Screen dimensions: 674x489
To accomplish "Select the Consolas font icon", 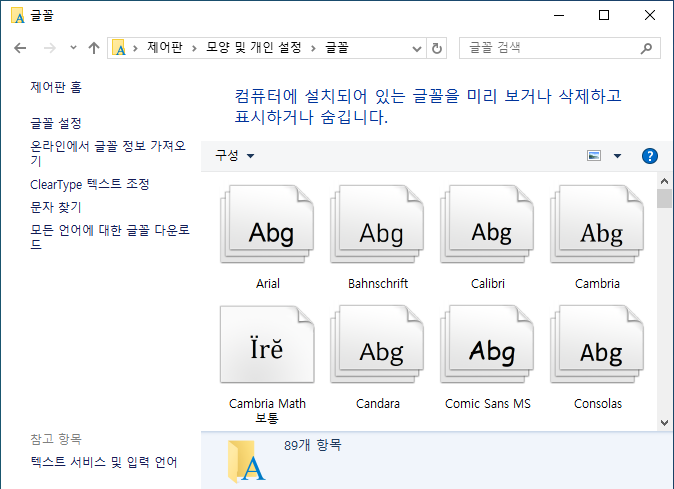I will pyautogui.click(x=597, y=345).
